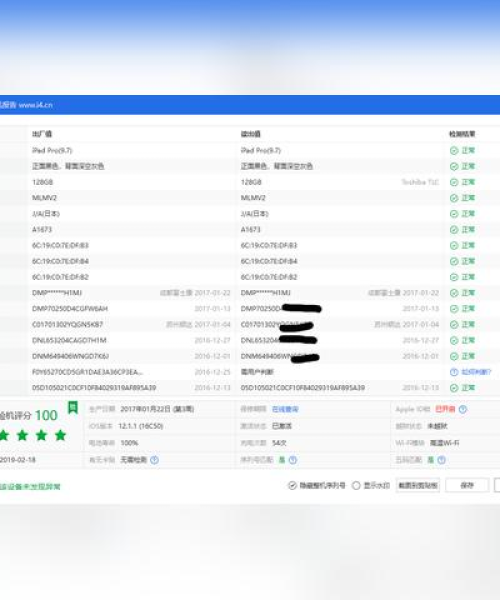Image resolution: width=500 pixels, height=600 pixels.
Task: Click the 需用户判断 read value
Action: pyautogui.click(x=257, y=372)
